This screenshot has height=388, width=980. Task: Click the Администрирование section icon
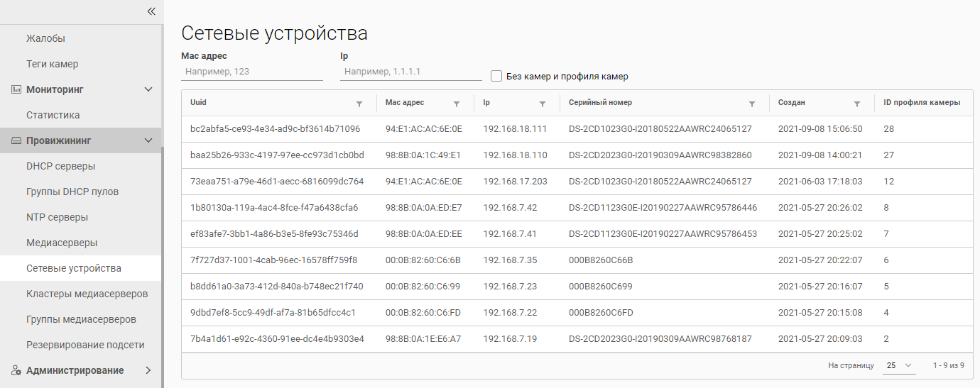tap(16, 370)
